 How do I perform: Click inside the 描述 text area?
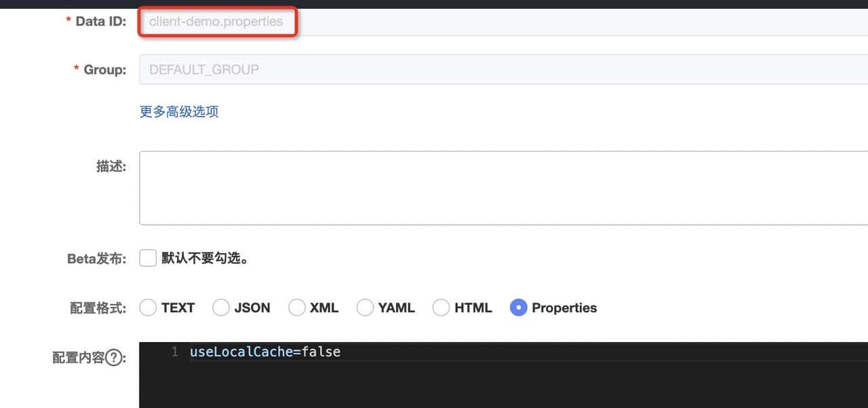(503, 188)
